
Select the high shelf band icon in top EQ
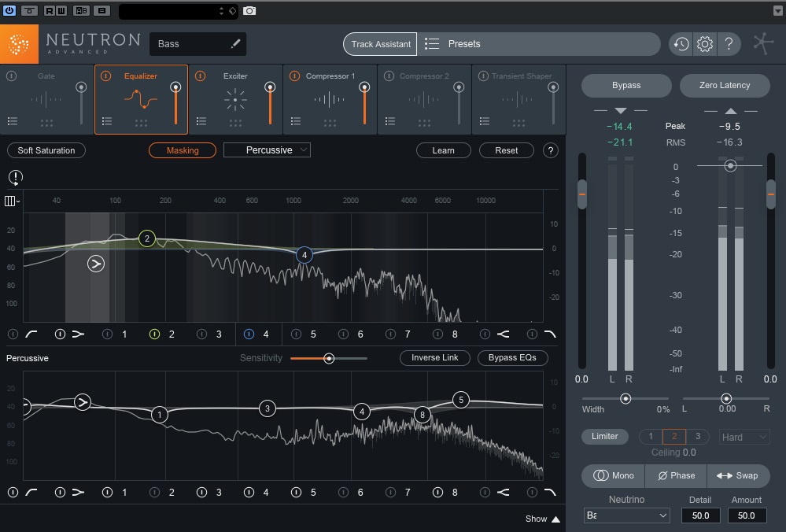pyautogui.click(x=503, y=334)
